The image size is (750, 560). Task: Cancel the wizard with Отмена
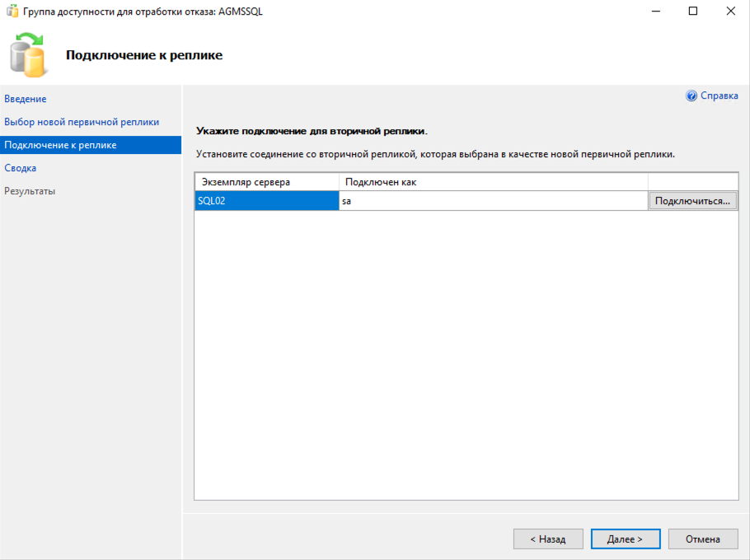(x=703, y=539)
